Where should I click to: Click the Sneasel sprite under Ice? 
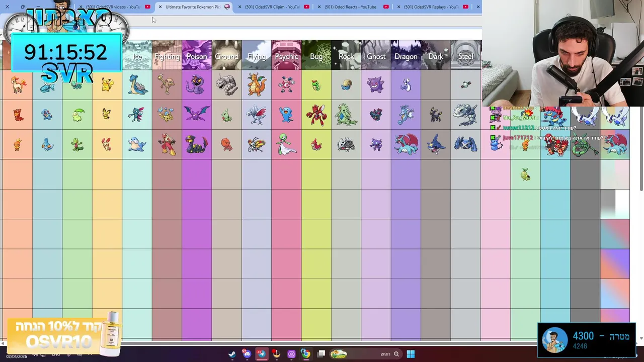[137, 115]
